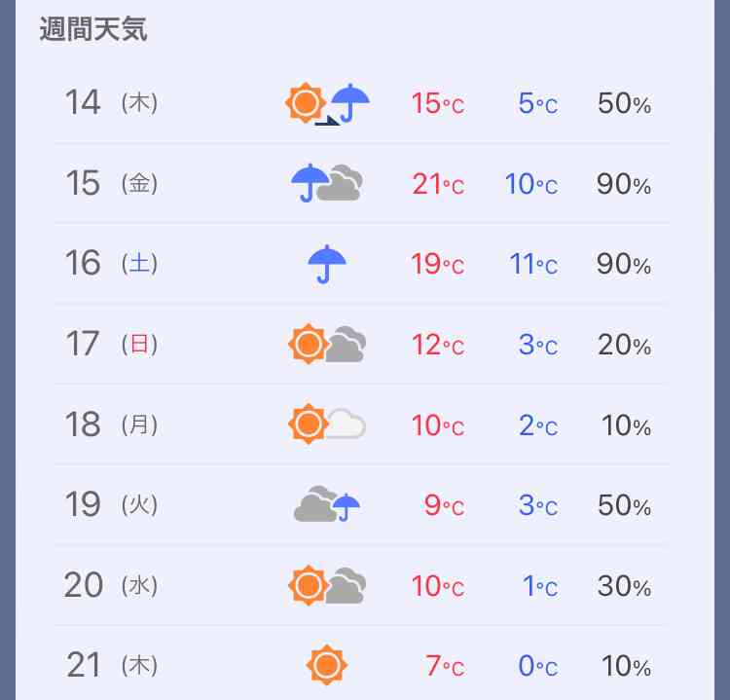Image resolution: width=730 pixels, height=700 pixels.
Task: Select the 0°C low on the 21st
Action: (x=538, y=666)
